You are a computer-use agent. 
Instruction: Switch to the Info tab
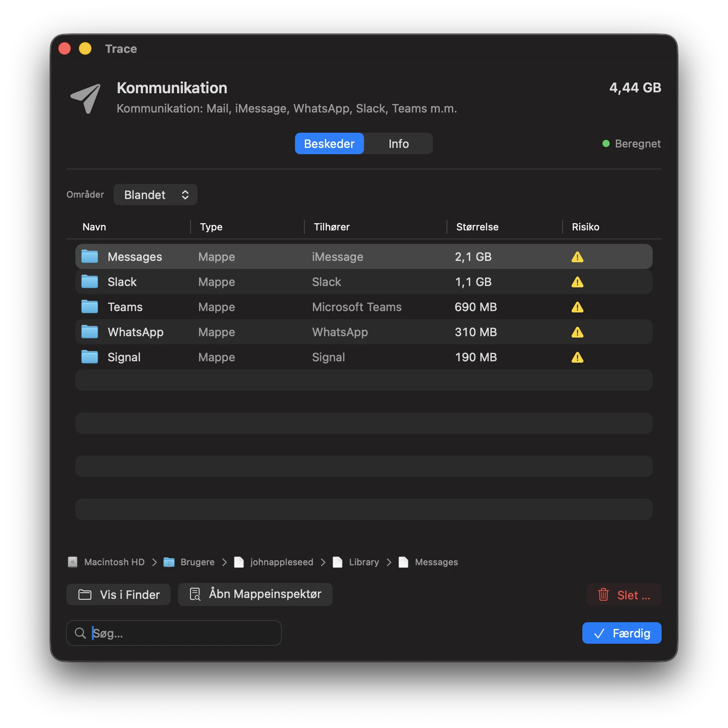(399, 143)
